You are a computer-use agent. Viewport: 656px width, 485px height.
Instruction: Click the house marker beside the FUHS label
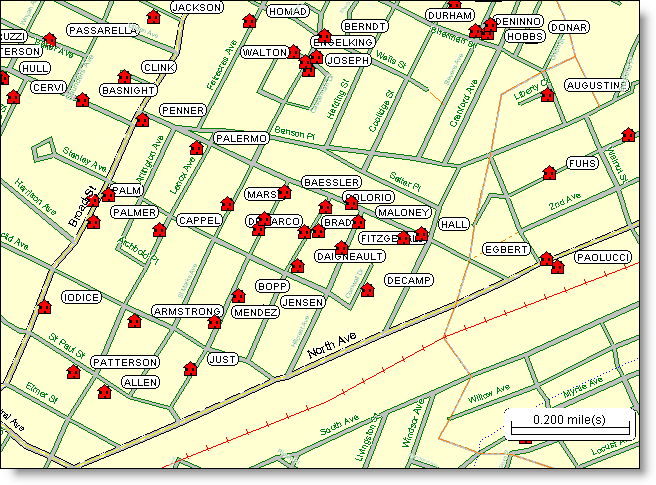(549, 174)
